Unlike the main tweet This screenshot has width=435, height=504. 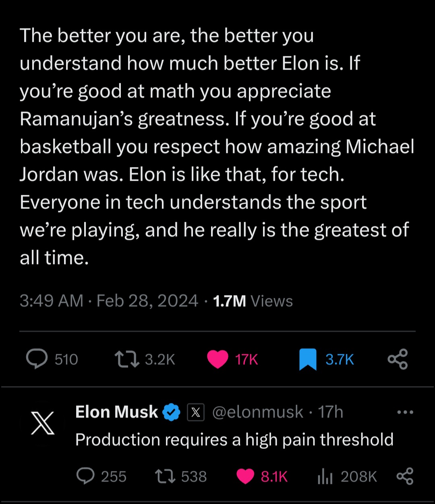click(218, 359)
